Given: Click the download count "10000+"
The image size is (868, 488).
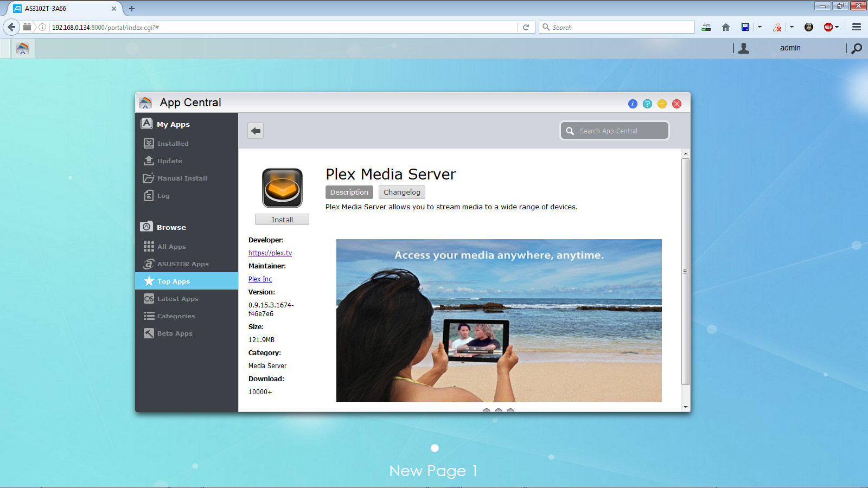Looking at the screenshot, I should point(260,392).
